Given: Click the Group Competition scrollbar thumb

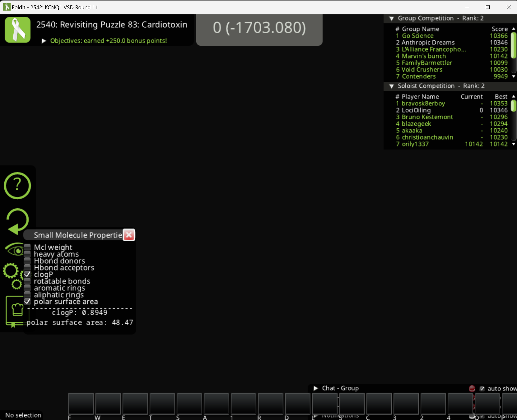Looking at the screenshot, I should (513, 45).
